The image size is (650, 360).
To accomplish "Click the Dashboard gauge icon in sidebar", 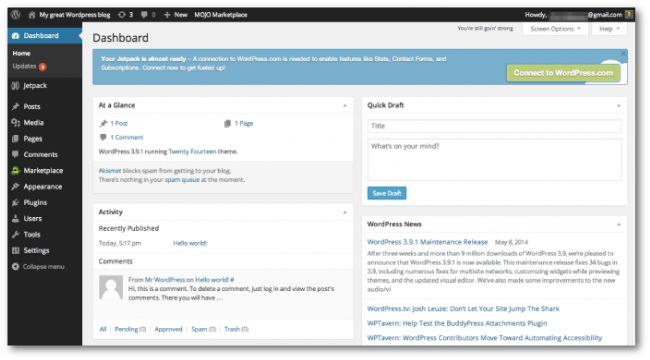I will point(16,36).
